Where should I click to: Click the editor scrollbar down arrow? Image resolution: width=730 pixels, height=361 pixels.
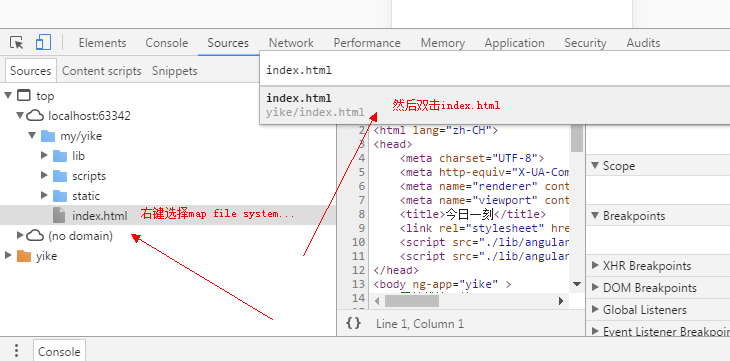(x=577, y=284)
